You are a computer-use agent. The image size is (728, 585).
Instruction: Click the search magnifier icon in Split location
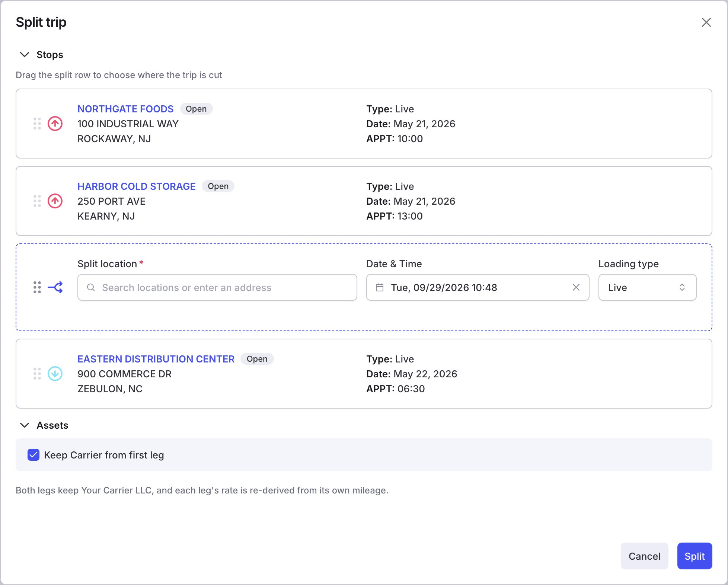coord(91,287)
